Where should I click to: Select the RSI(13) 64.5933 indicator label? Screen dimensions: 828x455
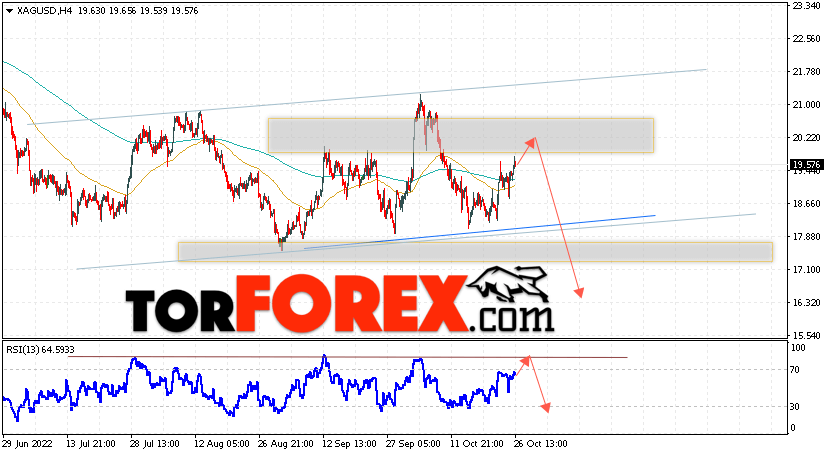point(41,349)
